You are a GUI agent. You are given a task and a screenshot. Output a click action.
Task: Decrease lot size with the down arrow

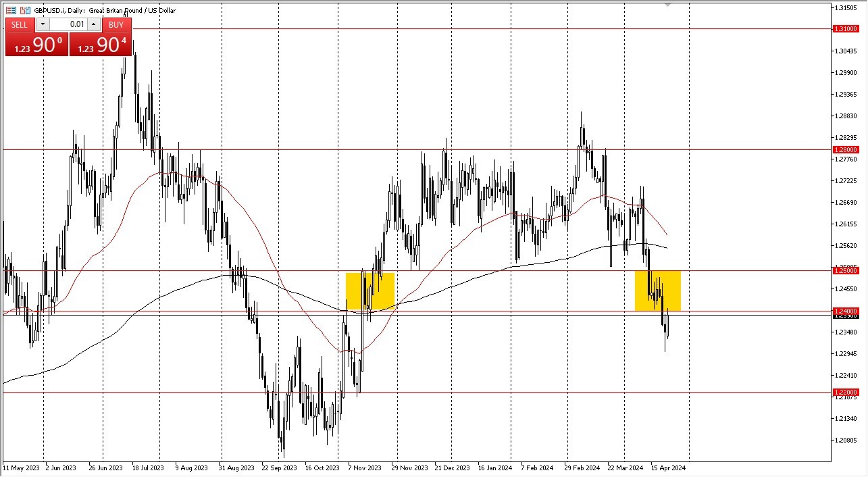click(x=43, y=24)
